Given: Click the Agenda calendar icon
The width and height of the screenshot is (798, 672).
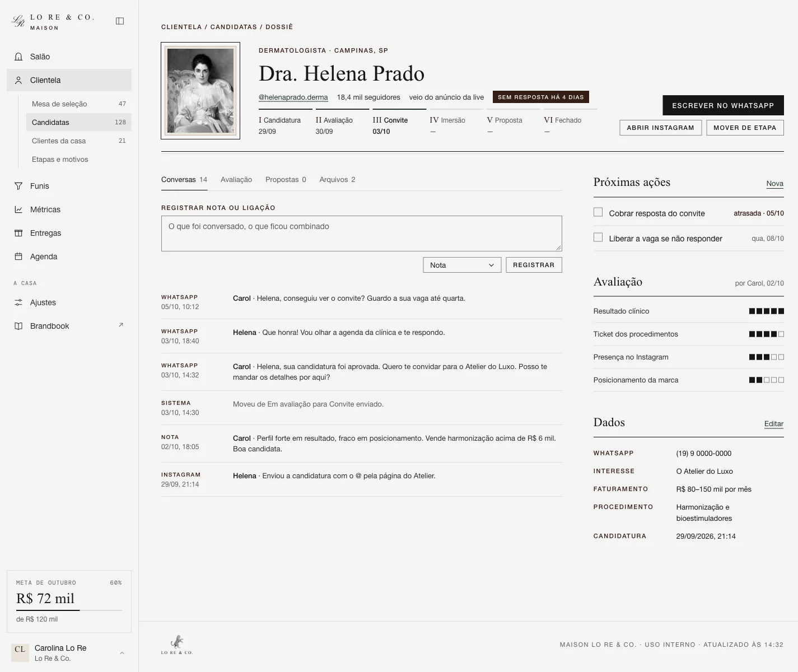Looking at the screenshot, I should 18,256.
